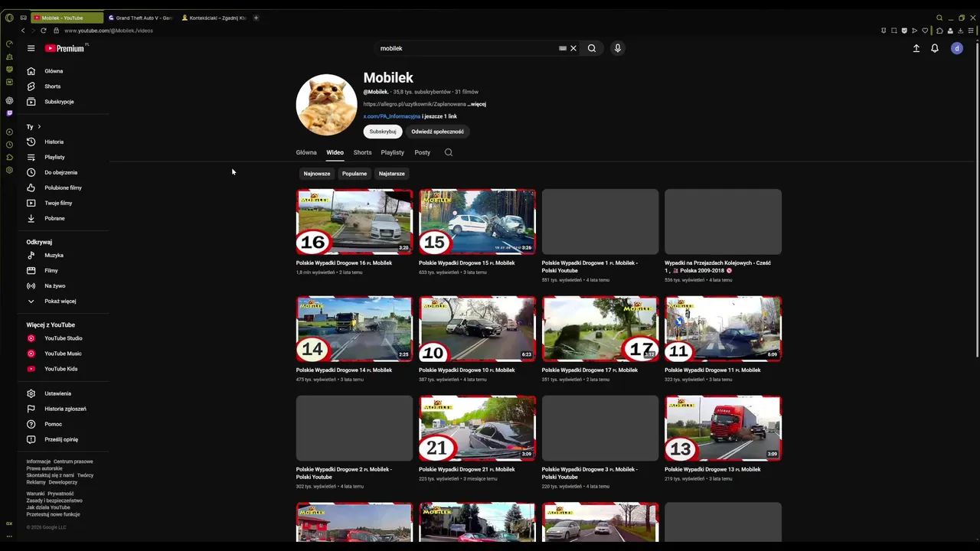This screenshot has height=551, width=980.
Task: Click the browser address bar URL
Action: [109, 31]
